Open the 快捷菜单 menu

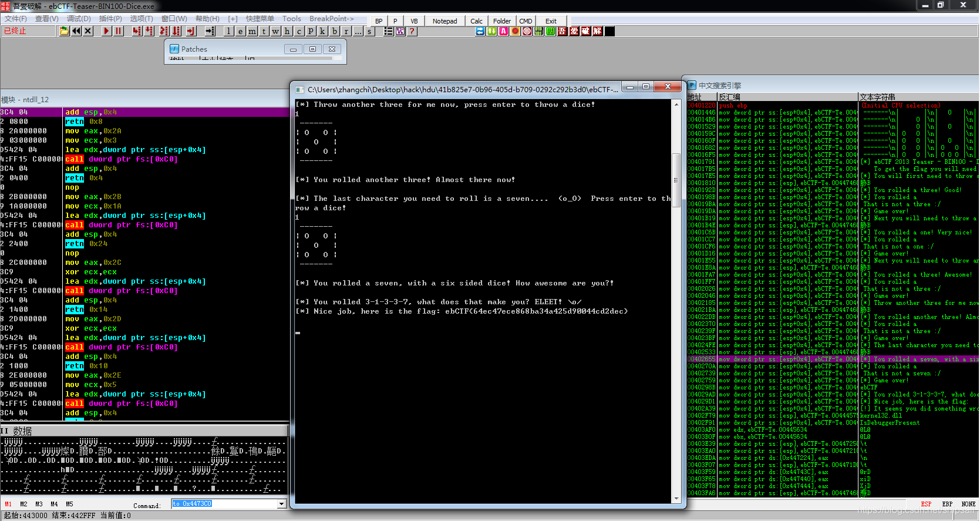coord(260,19)
